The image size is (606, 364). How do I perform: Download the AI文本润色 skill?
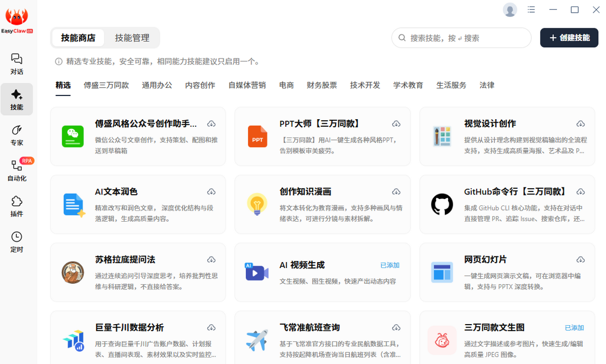[x=212, y=192]
